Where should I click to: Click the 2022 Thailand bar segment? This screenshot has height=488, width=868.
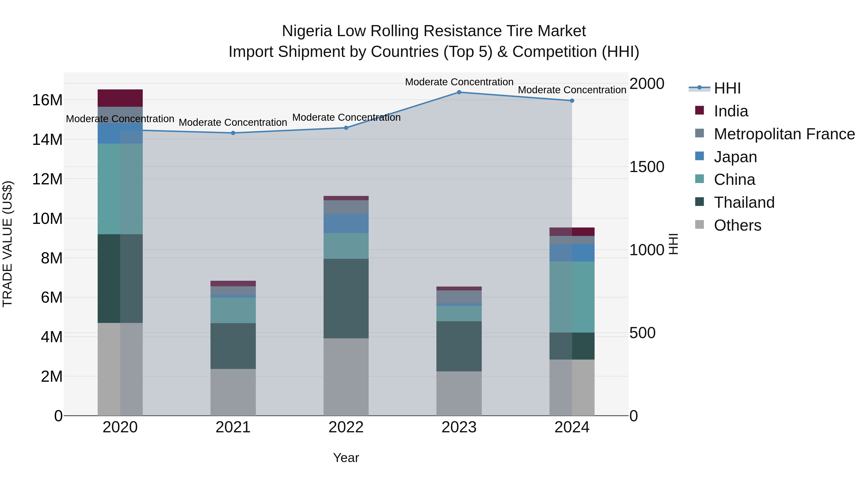(x=346, y=299)
